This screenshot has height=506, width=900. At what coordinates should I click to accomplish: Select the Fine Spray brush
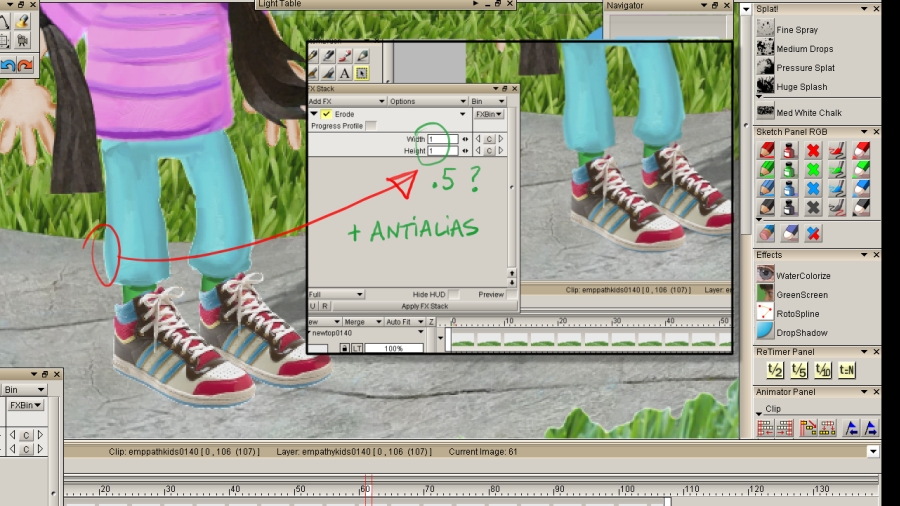[x=787, y=29]
